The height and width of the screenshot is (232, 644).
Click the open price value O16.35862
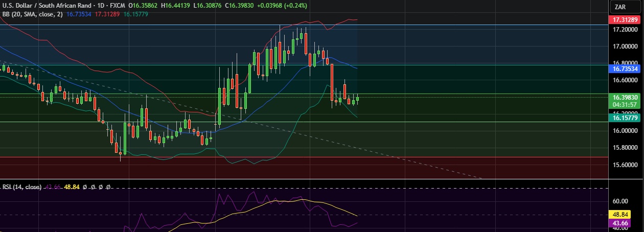click(x=143, y=5)
